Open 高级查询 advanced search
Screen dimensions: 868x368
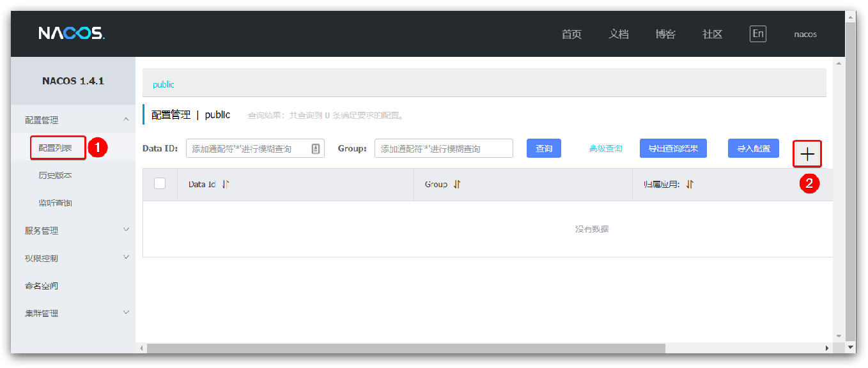(x=605, y=148)
